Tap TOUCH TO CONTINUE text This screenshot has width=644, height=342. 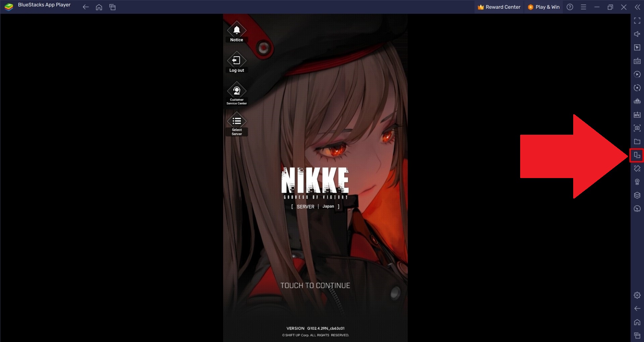click(315, 286)
